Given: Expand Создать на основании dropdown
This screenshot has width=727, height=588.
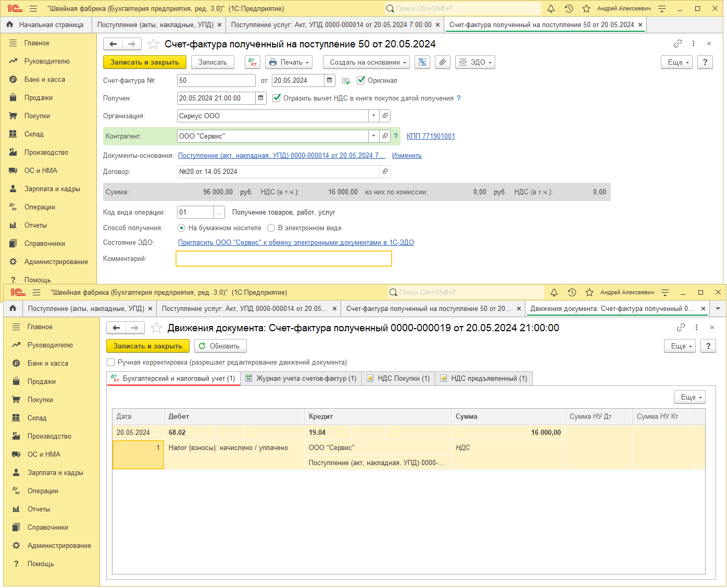Looking at the screenshot, I should tap(367, 62).
